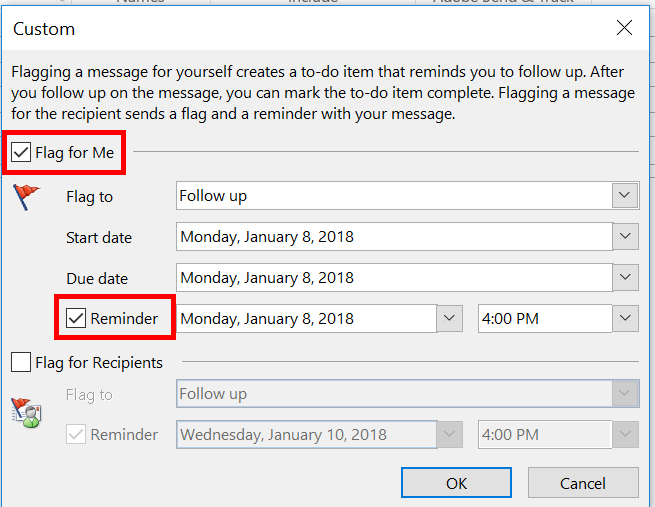
Task: Click the Reminder date text field
Action: tap(306, 319)
